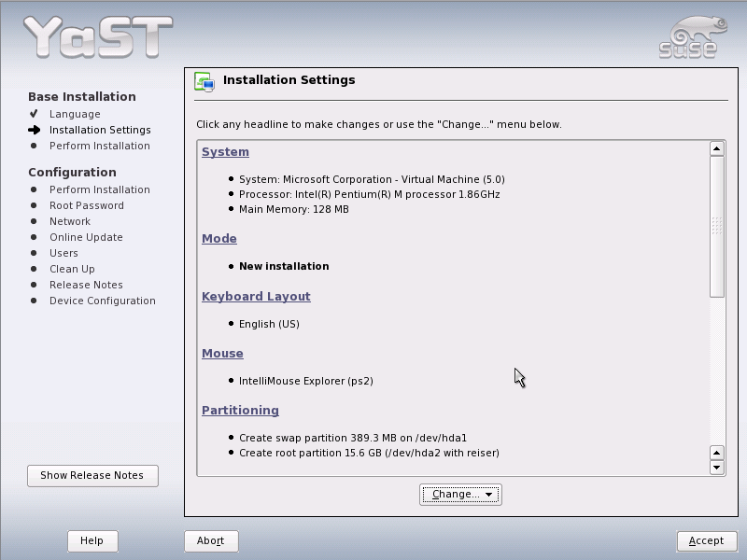Image resolution: width=747 pixels, height=560 pixels.
Task: Open the Mode settings link
Action: tap(219, 239)
